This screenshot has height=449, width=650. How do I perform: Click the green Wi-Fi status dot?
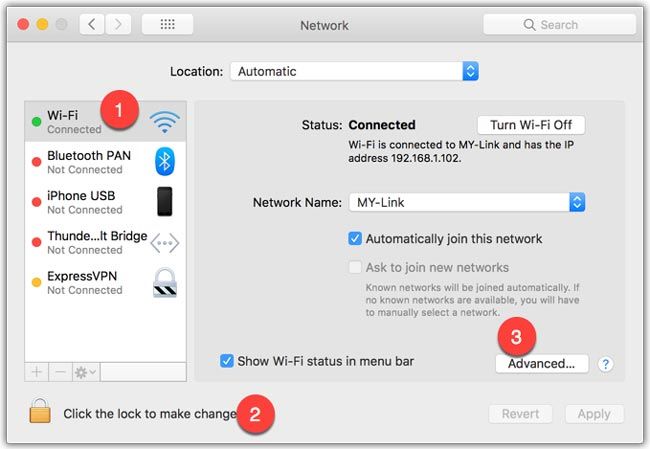[x=36, y=122]
